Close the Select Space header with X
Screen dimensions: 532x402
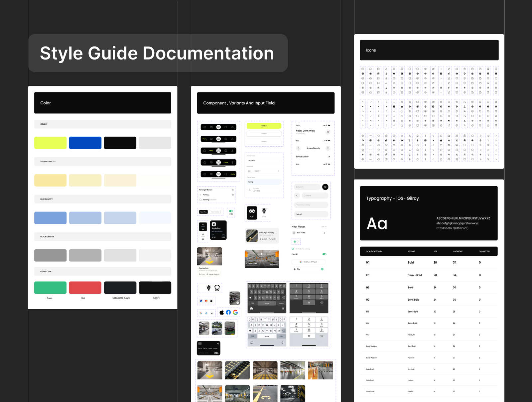329,157
